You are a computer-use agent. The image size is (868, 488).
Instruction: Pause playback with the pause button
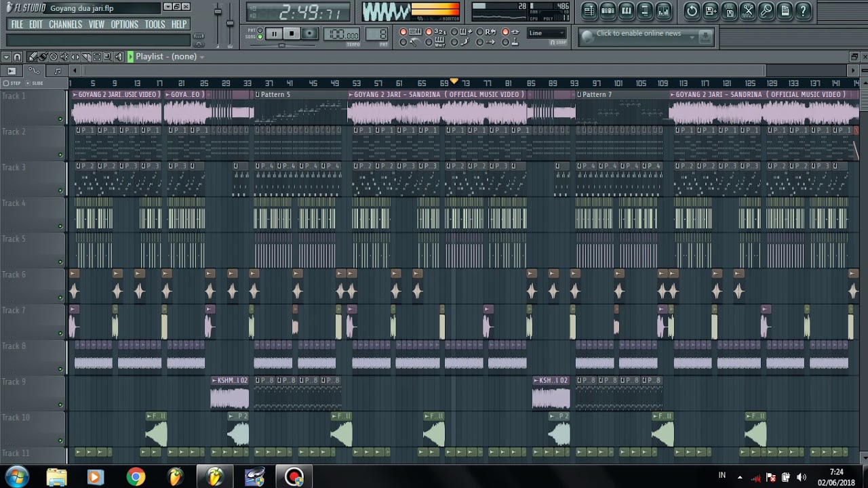(274, 33)
